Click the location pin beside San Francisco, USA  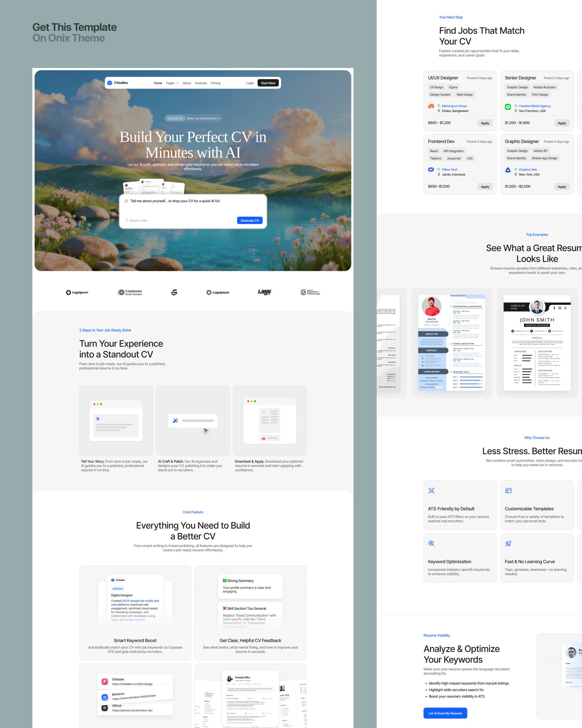(516, 111)
